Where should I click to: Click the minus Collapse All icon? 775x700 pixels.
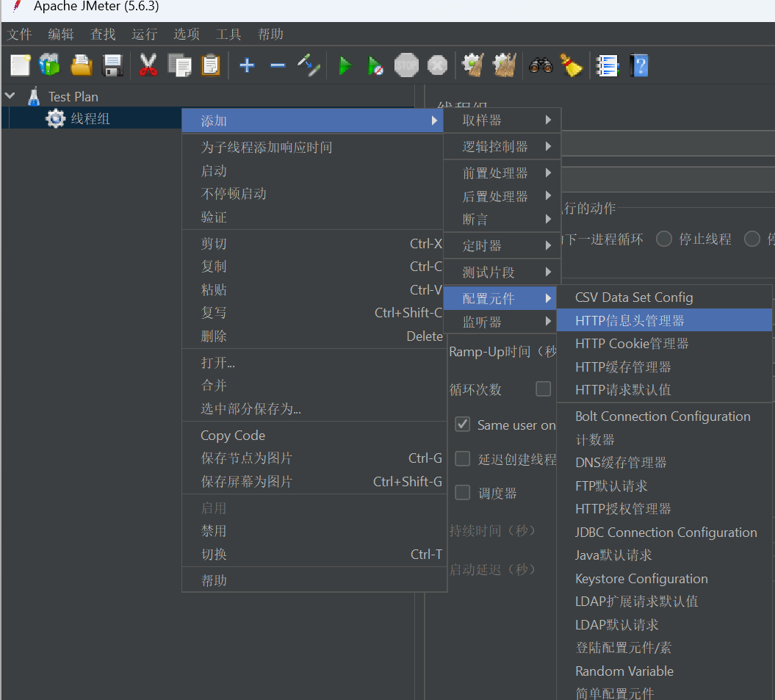coord(278,65)
